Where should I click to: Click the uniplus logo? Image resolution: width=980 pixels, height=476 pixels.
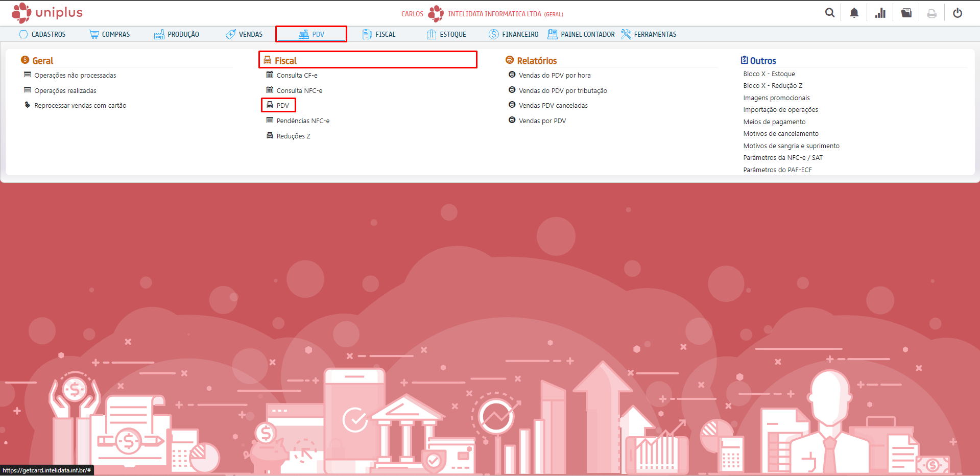tap(47, 13)
